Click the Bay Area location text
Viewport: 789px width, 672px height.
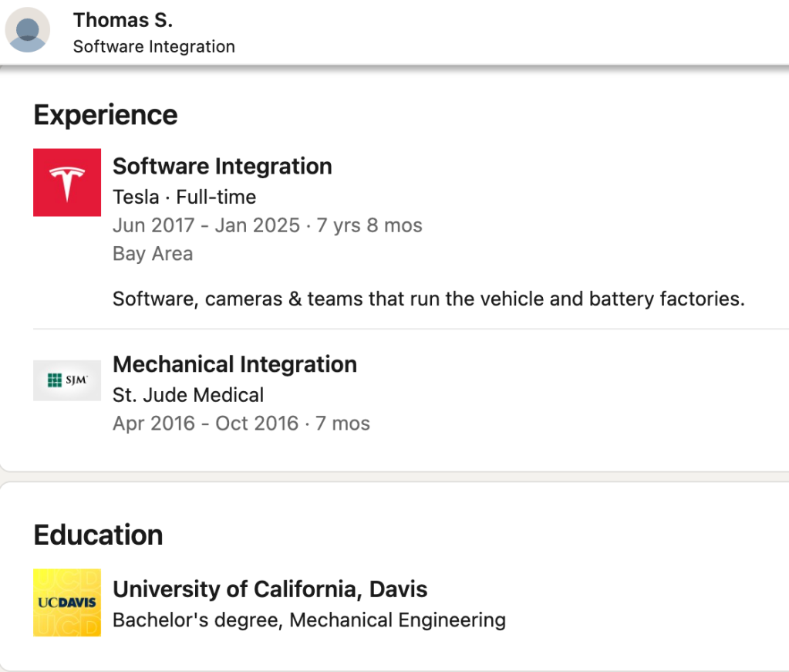point(153,254)
